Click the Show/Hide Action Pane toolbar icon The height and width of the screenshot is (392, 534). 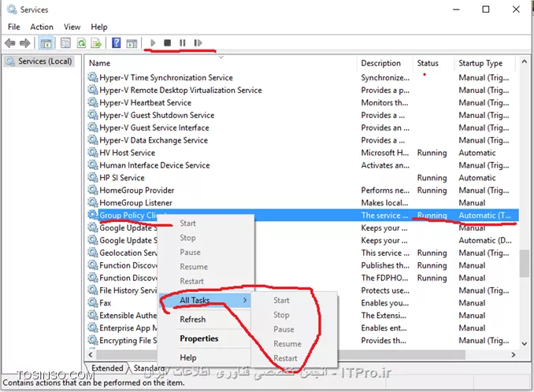pyautogui.click(x=132, y=43)
